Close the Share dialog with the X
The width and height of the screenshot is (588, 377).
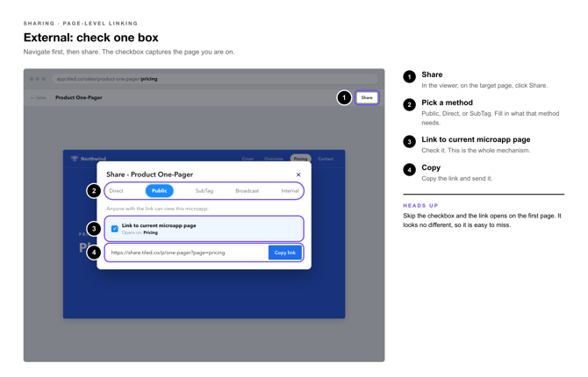click(x=298, y=174)
